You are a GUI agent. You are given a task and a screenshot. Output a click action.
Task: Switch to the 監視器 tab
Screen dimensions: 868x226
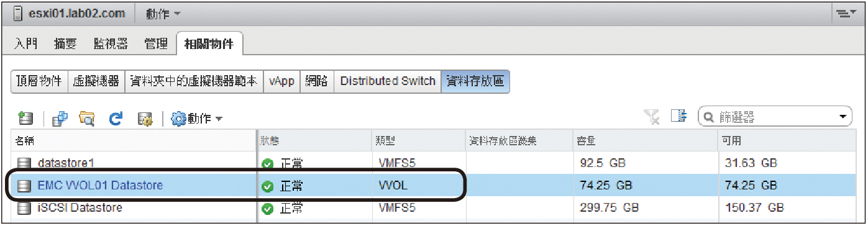111,43
